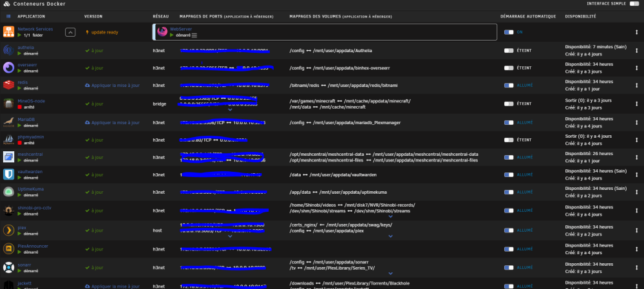Apply the update for MariaDB
This screenshot has width=644, height=289.
pyautogui.click(x=112, y=122)
